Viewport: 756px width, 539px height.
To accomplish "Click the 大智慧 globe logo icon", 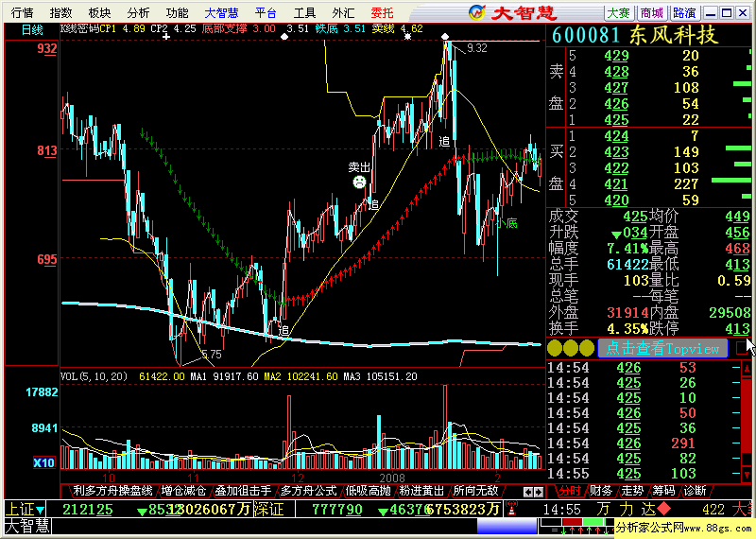I will 477,12.
